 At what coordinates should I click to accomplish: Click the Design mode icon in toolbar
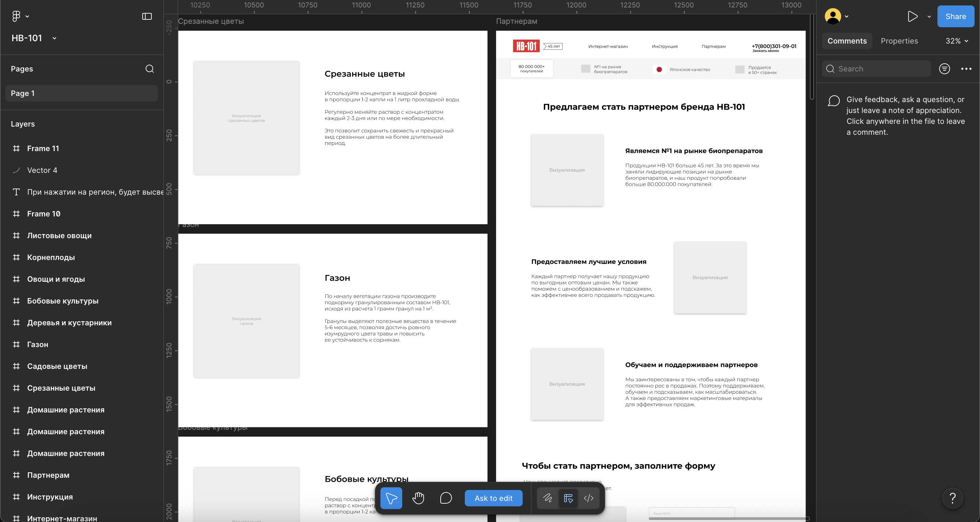[568, 498]
